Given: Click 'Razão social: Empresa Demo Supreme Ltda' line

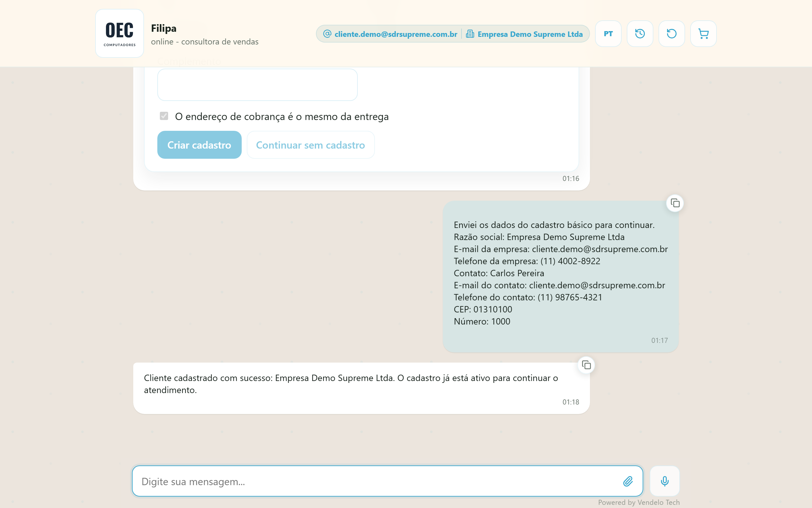Looking at the screenshot, I should pyautogui.click(x=539, y=237).
